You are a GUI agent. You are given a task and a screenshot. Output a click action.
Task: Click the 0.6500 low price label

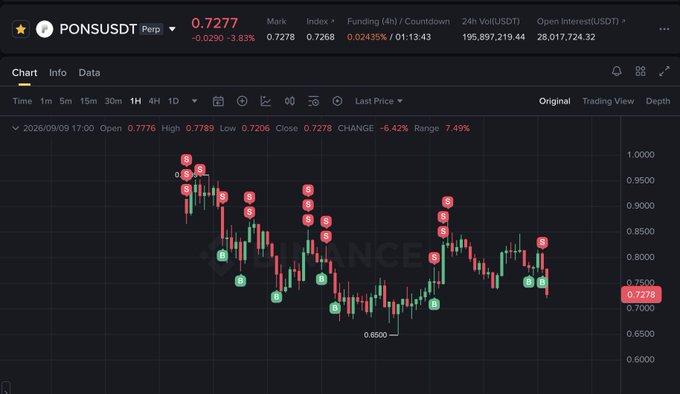click(375, 335)
